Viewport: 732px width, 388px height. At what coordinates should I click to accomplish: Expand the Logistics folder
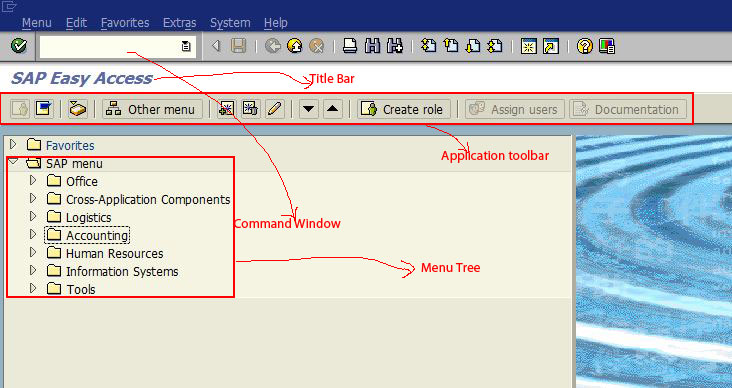tap(33, 216)
